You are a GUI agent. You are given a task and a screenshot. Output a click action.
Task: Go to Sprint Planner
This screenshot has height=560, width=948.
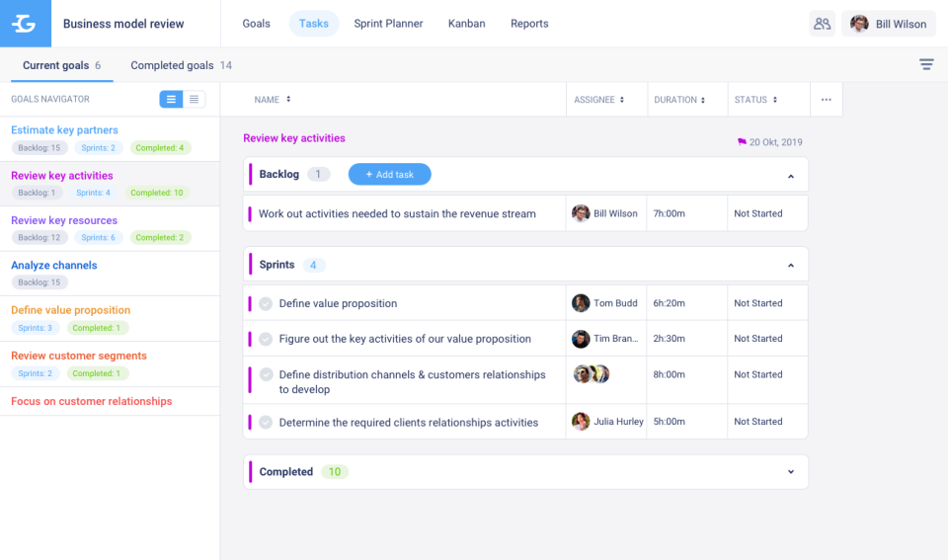pyautogui.click(x=388, y=24)
